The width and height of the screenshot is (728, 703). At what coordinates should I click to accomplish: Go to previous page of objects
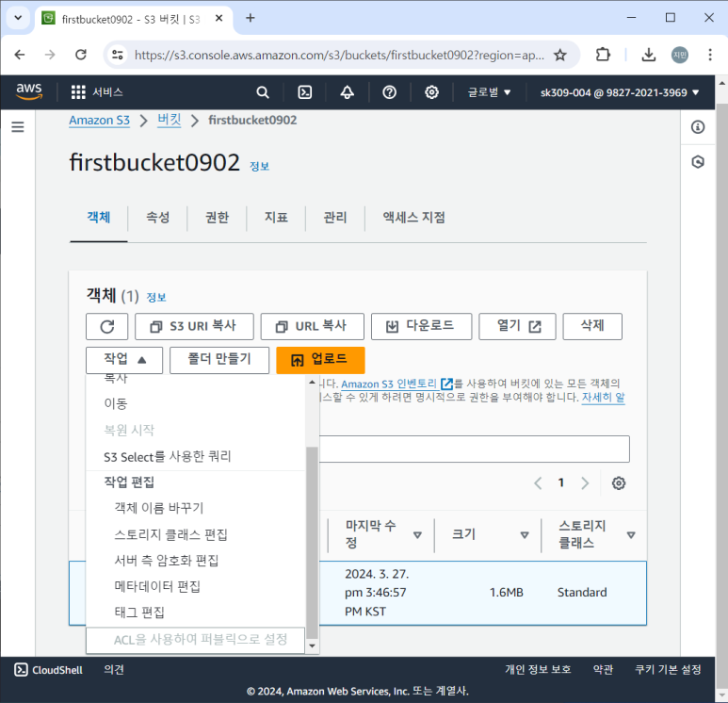pyautogui.click(x=538, y=483)
